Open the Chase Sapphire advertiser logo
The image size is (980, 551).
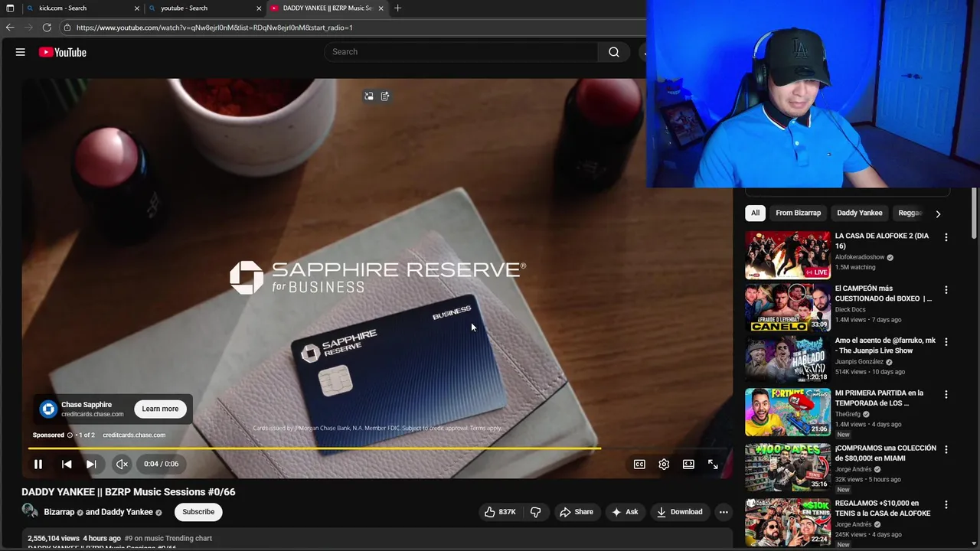pyautogui.click(x=48, y=409)
